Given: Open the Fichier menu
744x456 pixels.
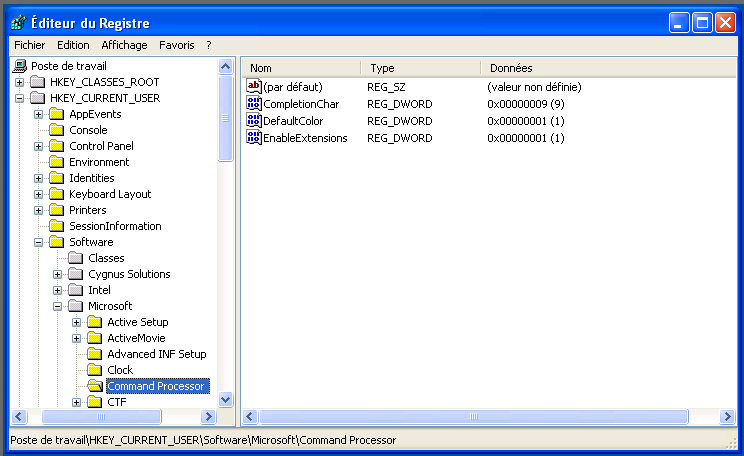Looking at the screenshot, I should coord(29,45).
